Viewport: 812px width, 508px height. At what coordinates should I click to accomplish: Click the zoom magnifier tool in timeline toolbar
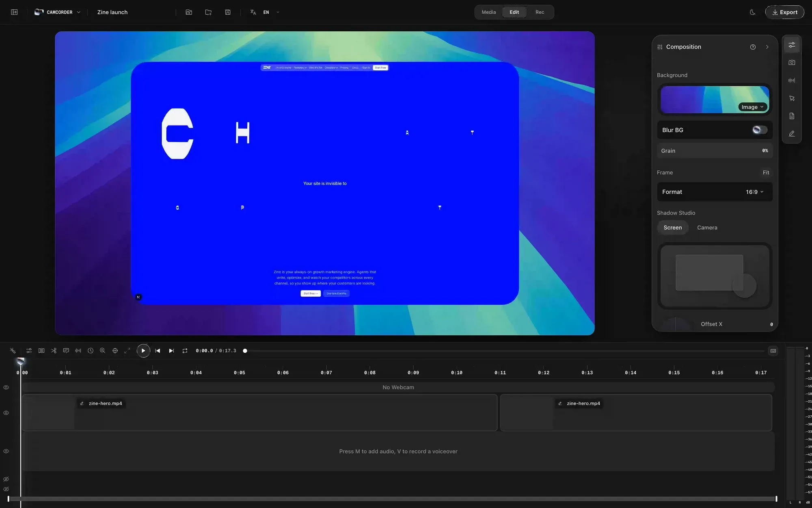point(103,350)
